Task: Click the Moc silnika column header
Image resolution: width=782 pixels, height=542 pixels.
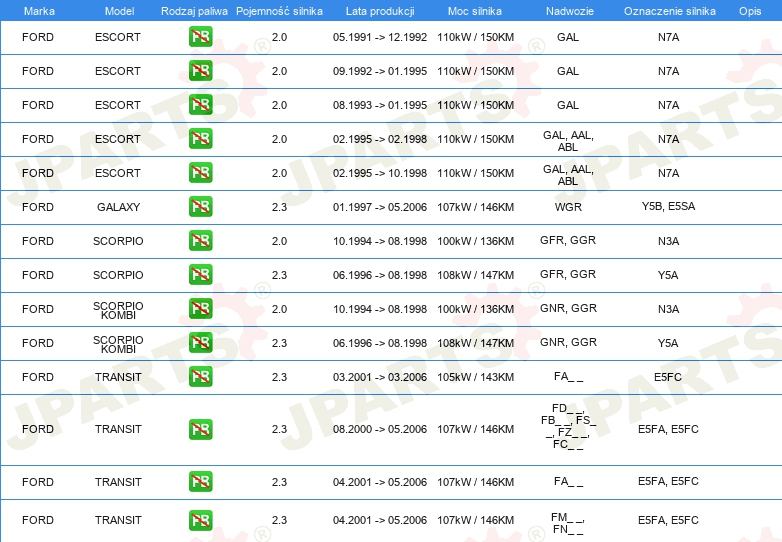Action: click(x=475, y=11)
